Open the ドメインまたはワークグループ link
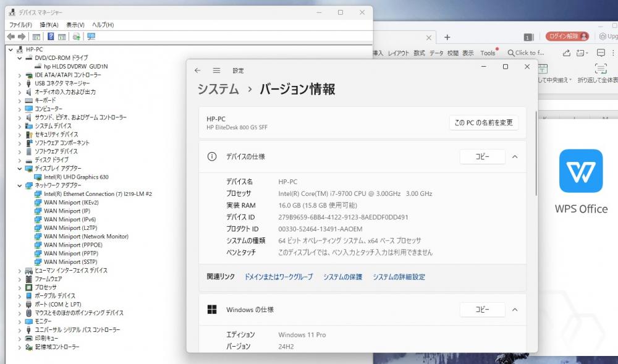The image size is (618, 364). click(279, 277)
